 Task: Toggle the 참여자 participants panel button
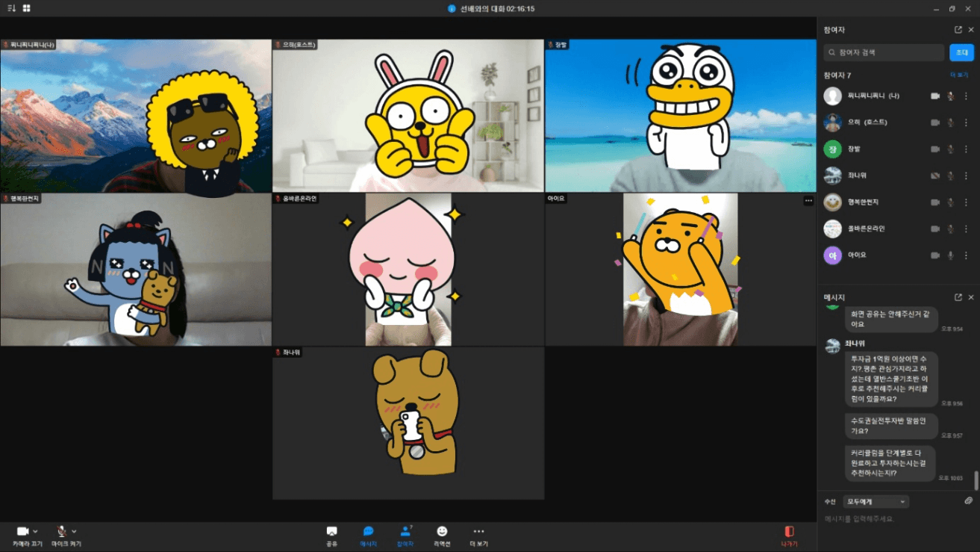pyautogui.click(x=405, y=536)
